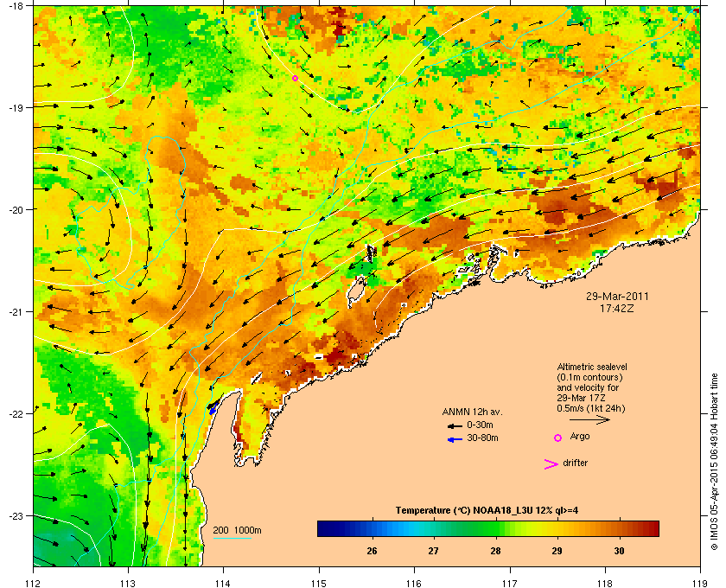Click the drifter legend label
The image size is (726, 588).
(x=575, y=463)
